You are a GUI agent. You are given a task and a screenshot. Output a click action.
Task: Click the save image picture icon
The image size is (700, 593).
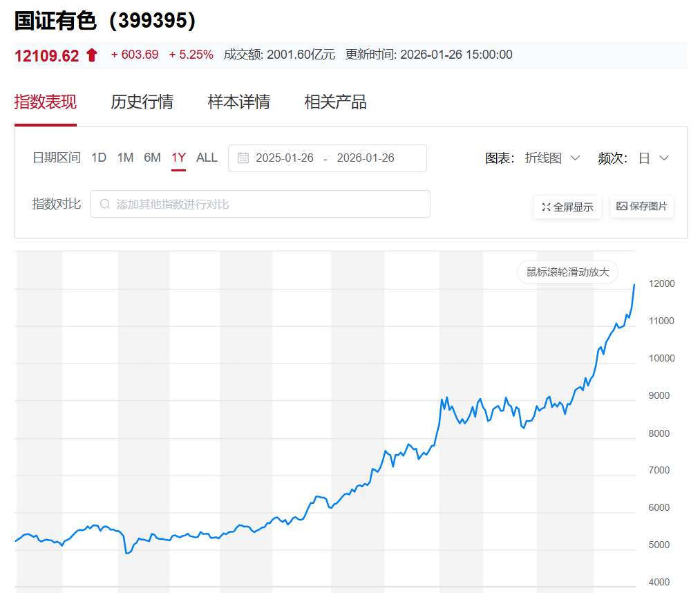[x=621, y=206]
